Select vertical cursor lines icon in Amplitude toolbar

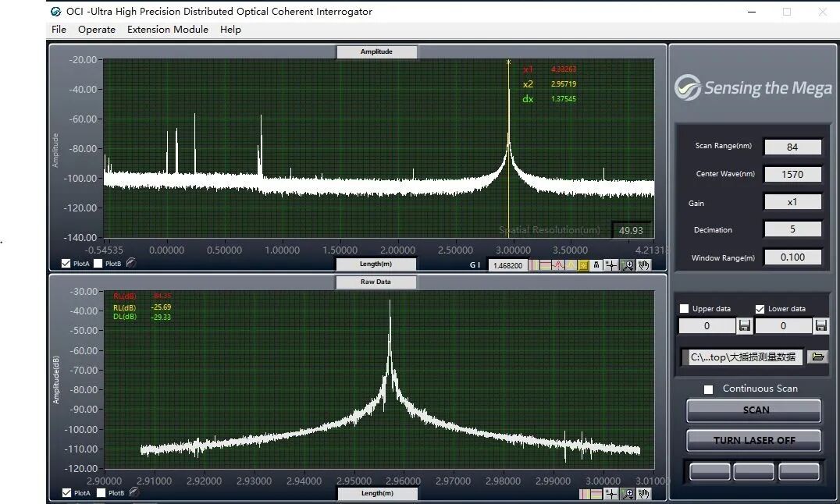click(x=534, y=265)
